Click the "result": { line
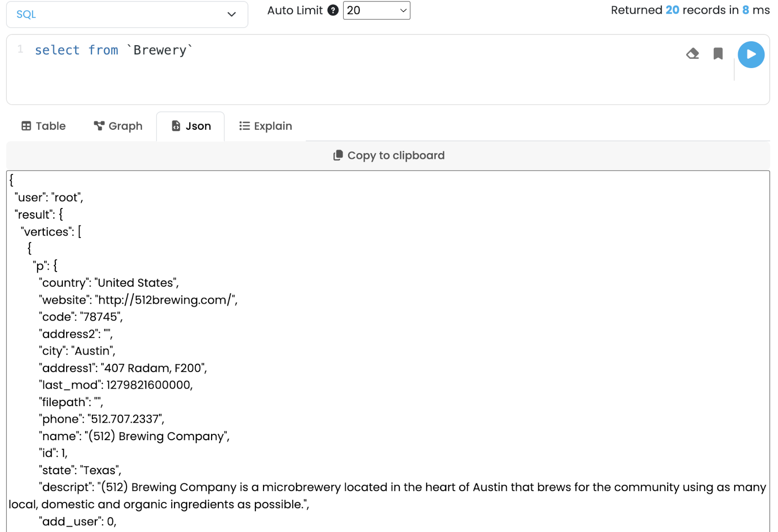The image size is (778, 532). (39, 214)
